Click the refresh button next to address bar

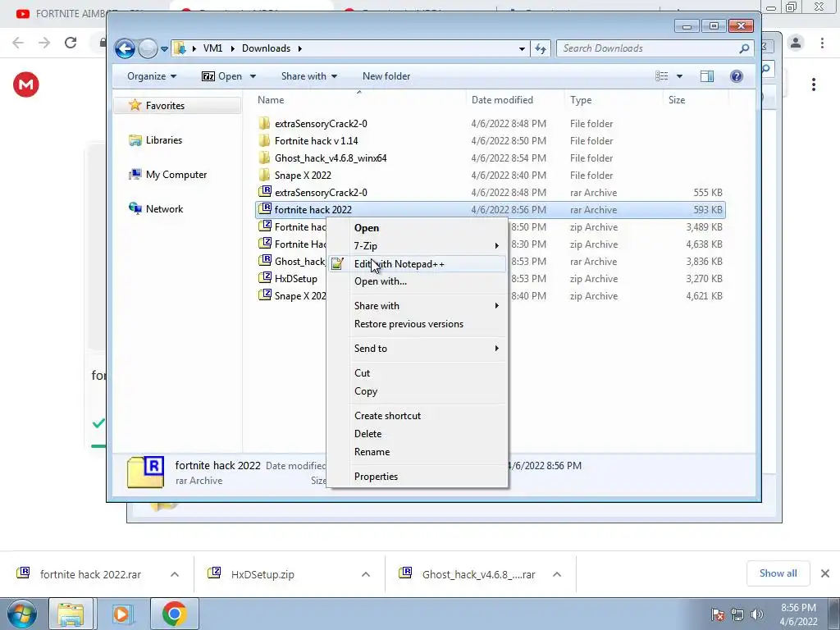pyautogui.click(x=541, y=48)
